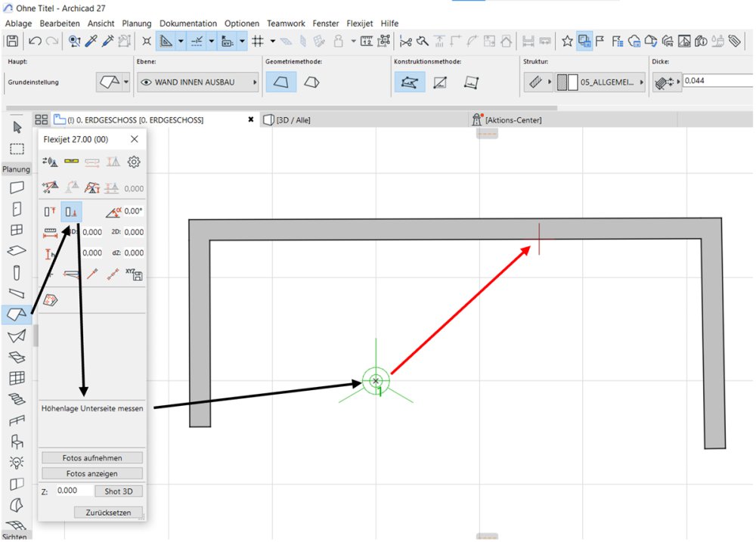Click the Zurücksetzen button
The width and height of the screenshot is (756, 542).
click(x=108, y=512)
